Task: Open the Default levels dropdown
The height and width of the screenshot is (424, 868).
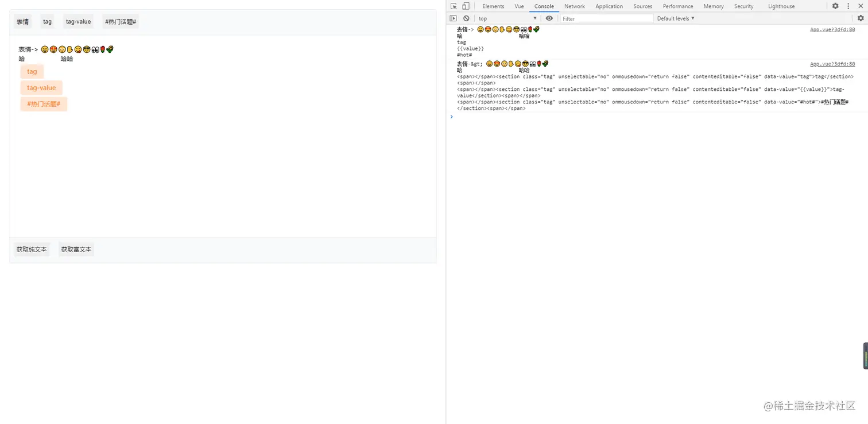Action: pyautogui.click(x=675, y=18)
